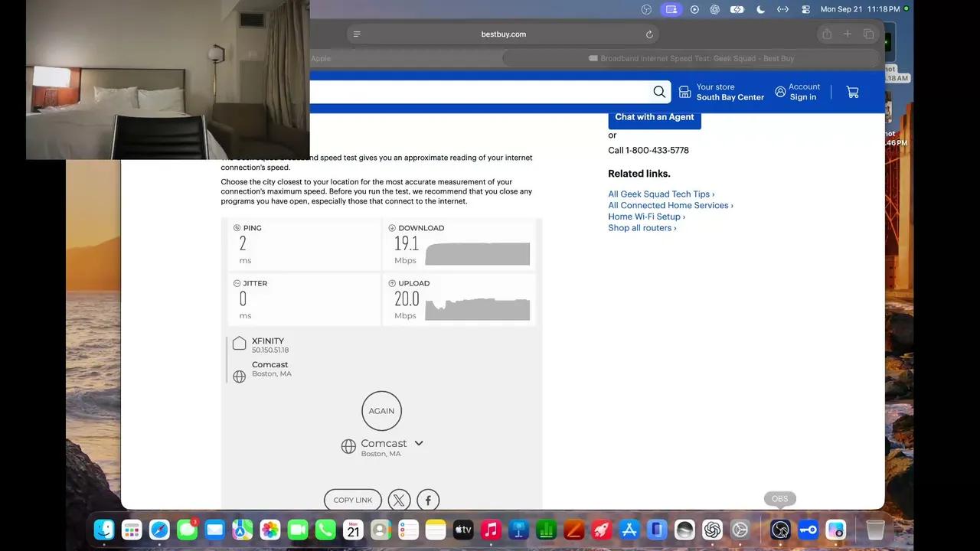Follow the Home Wi-Fi Setup link
The image size is (980, 551).
point(647,217)
